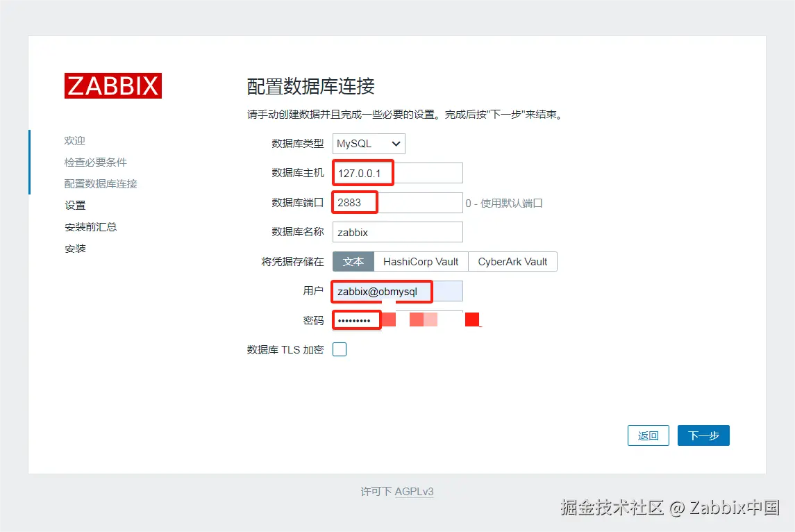Click the 数据库主机 input field
The width and height of the screenshot is (795, 532).
point(397,173)
